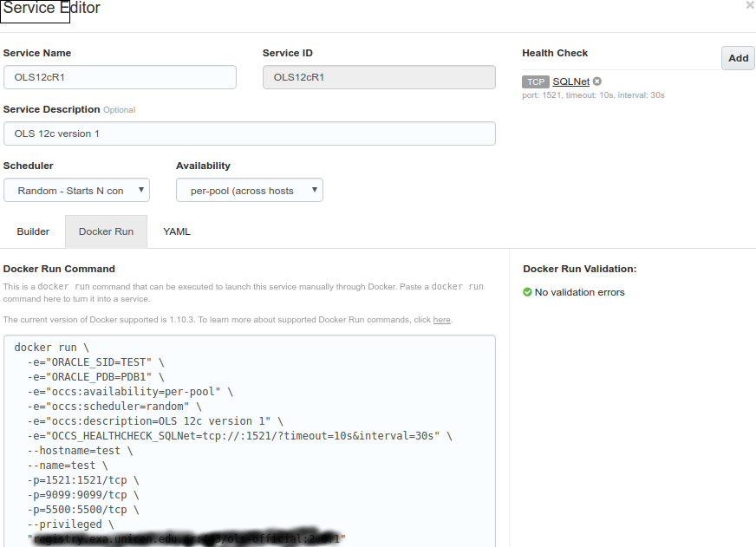Click the Service ID field
The width and height of the screenshot is (756, 547).
tap(379, 77)
